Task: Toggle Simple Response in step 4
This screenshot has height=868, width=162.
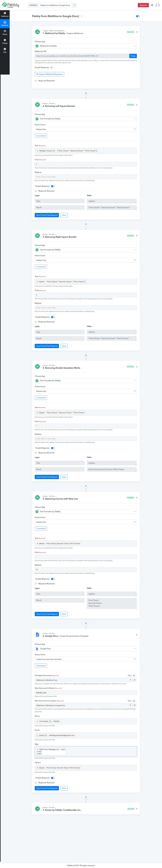Action: pos(52,448)
